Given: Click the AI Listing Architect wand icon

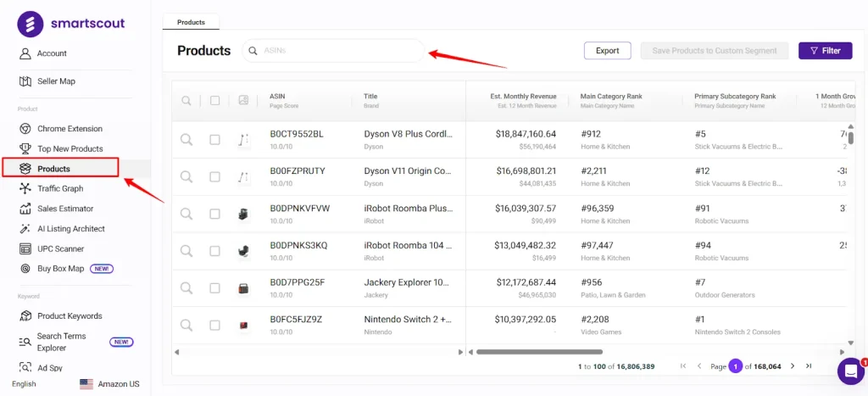Looking at the screenshot, I should (25, 229).
